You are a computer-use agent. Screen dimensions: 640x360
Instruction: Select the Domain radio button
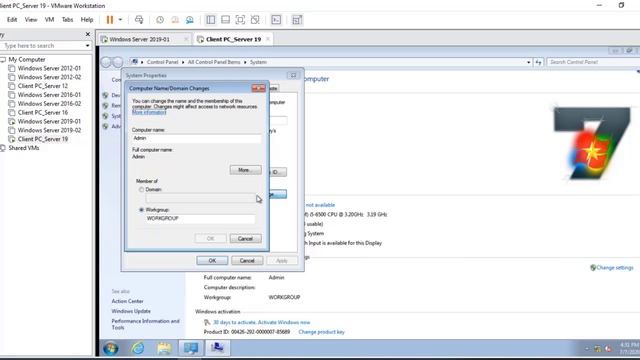141,190
